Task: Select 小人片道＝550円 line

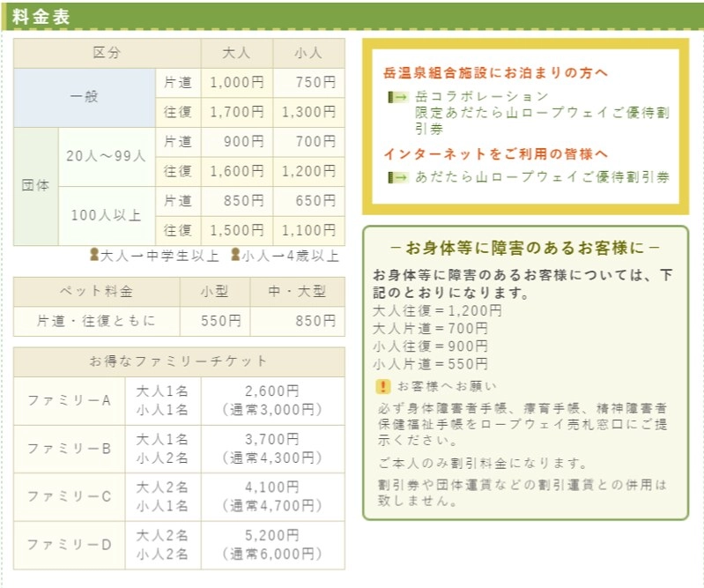Action: coord(430,364)
